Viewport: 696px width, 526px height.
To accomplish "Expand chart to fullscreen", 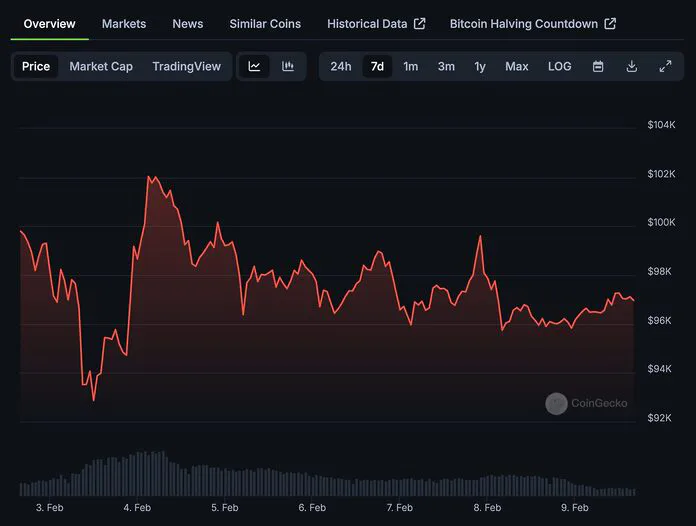I will point(665,67).
